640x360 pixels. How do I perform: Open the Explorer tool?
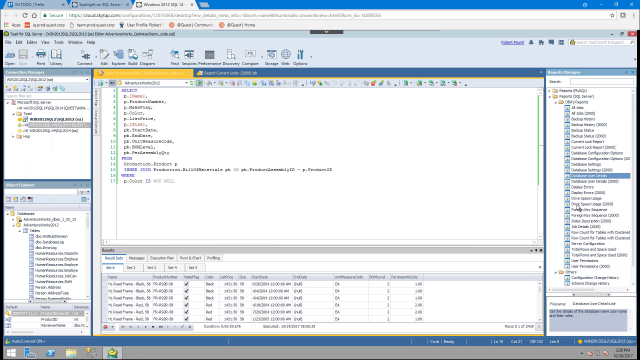[118, 57]
